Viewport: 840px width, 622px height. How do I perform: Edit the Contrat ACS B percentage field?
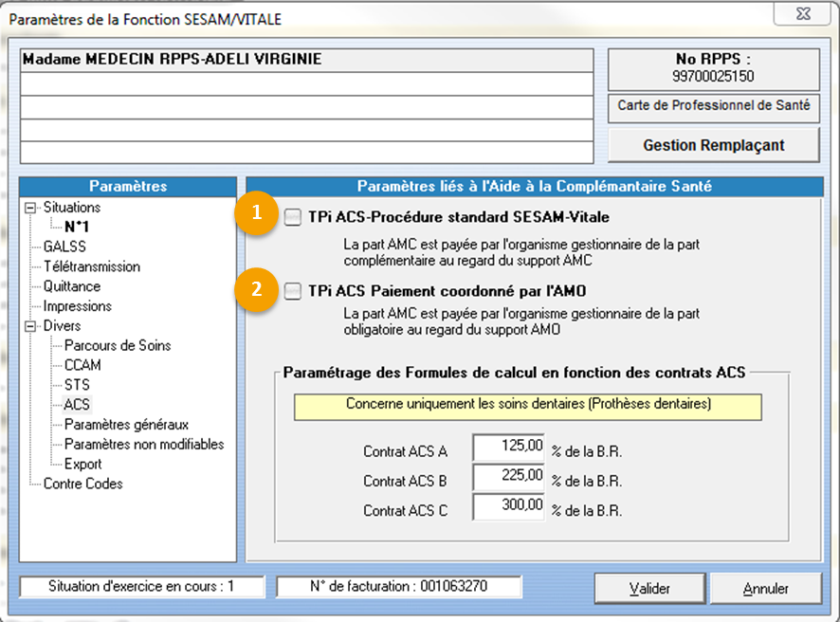[x=508, y=477]
